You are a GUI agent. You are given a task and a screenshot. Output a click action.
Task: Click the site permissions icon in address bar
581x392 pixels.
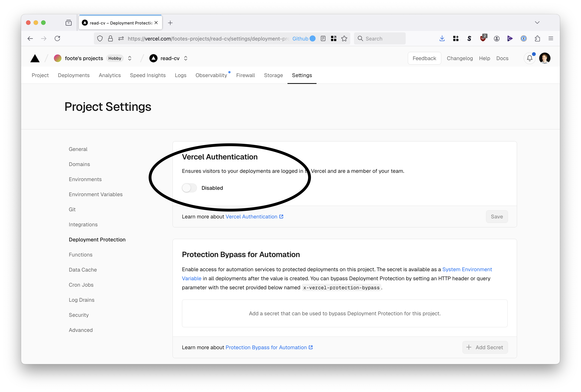tap(121, 38)
